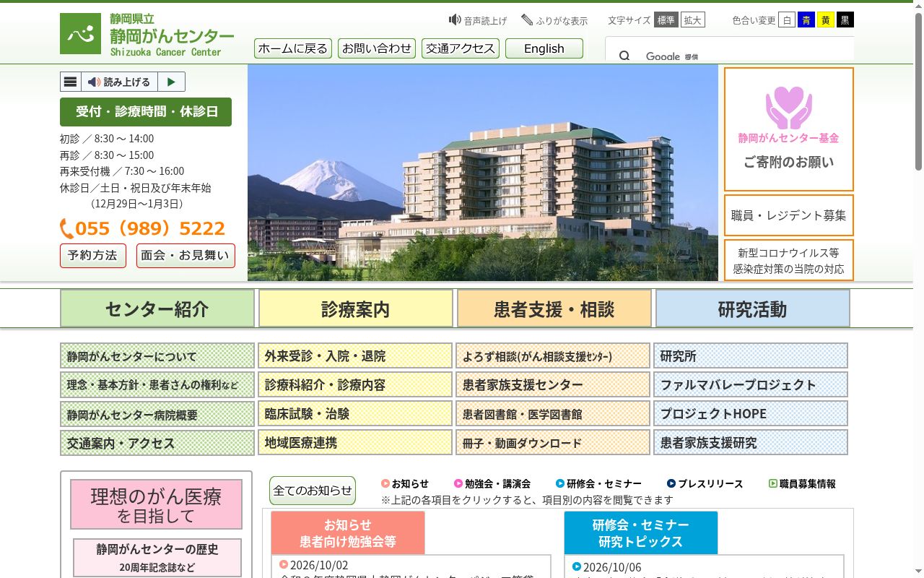Switch site to English
The image size is (924, 578).
(544, 48)
